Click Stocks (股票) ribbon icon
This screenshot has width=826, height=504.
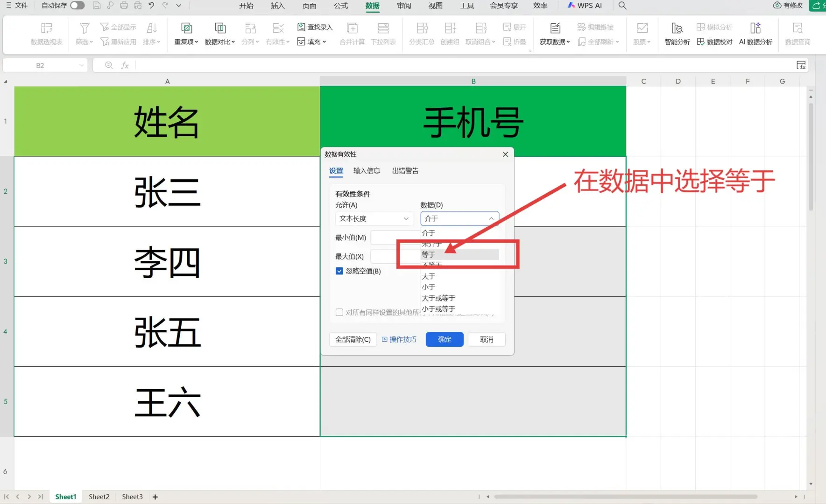pyautogui.click(x=642, y=28)
